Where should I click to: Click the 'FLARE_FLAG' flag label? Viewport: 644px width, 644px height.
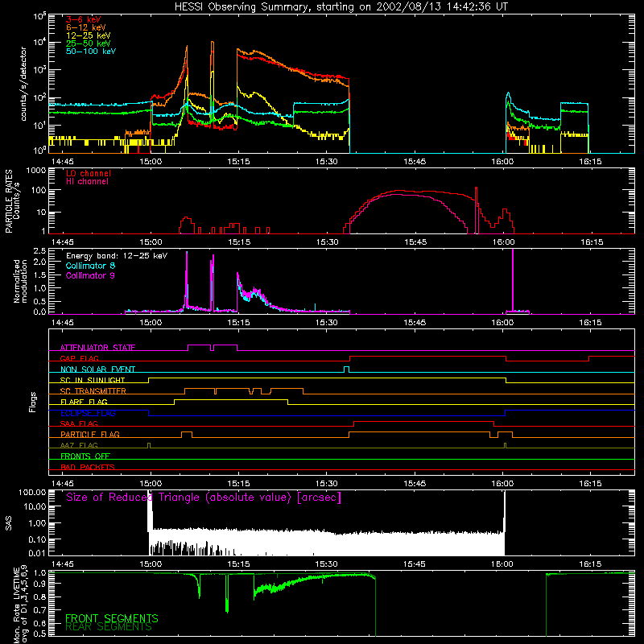click(x=84, y=402)
